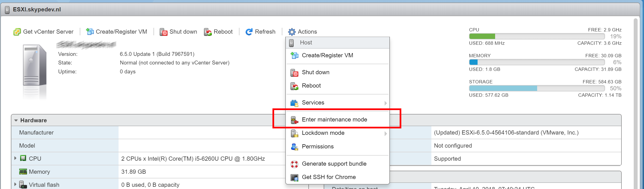Click the Reboot icon in Actions menu
Screen dimensions: 644x189
tap(294, 86)
